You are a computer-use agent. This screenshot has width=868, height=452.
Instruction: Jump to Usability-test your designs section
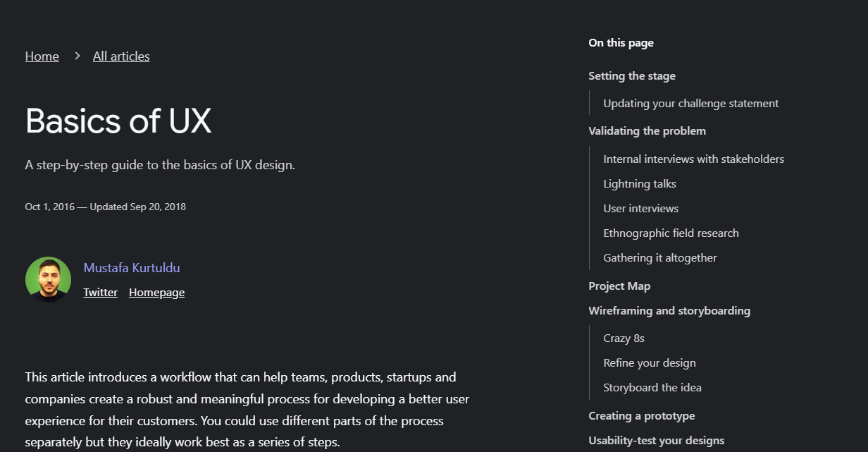[x=656, y=440]
